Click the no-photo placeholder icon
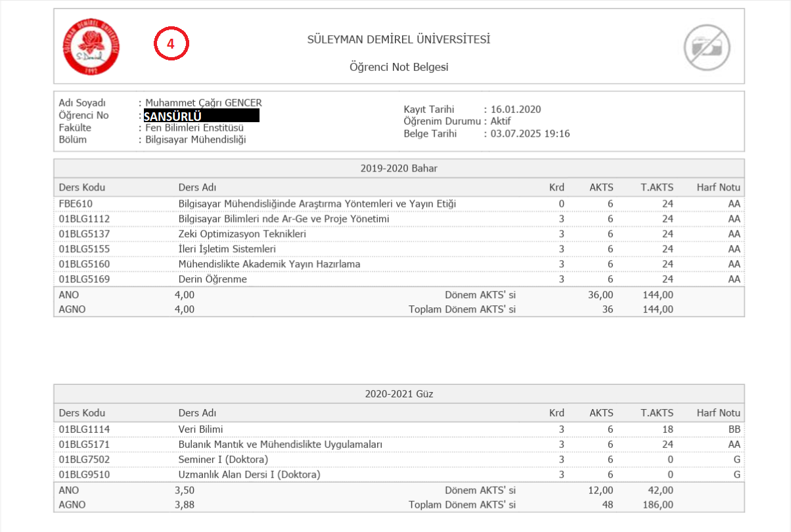The width and height of the screenshot is (791, 532). click(x=707, y=46)
